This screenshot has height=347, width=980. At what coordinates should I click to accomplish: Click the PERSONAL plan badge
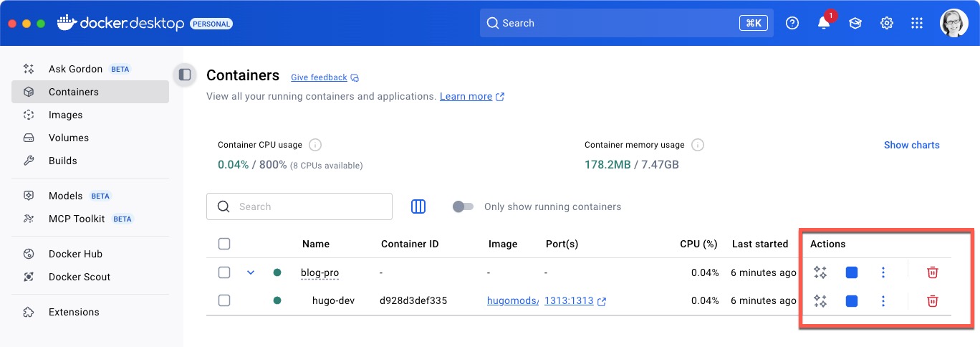pos(211,24)
